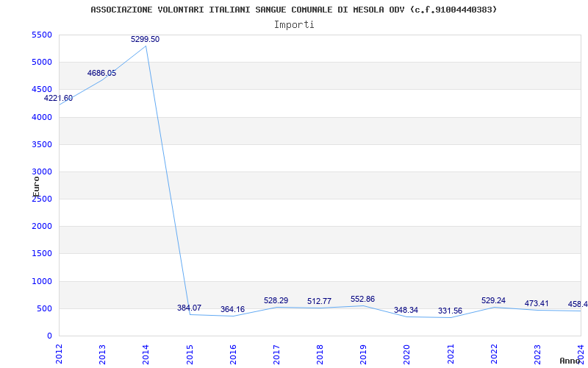Click the 2014 x-axis year label
588x368 pixels.
146,354
